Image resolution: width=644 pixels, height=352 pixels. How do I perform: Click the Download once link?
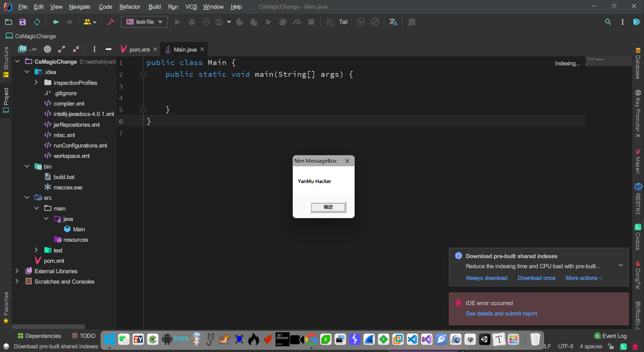[536, 278]
